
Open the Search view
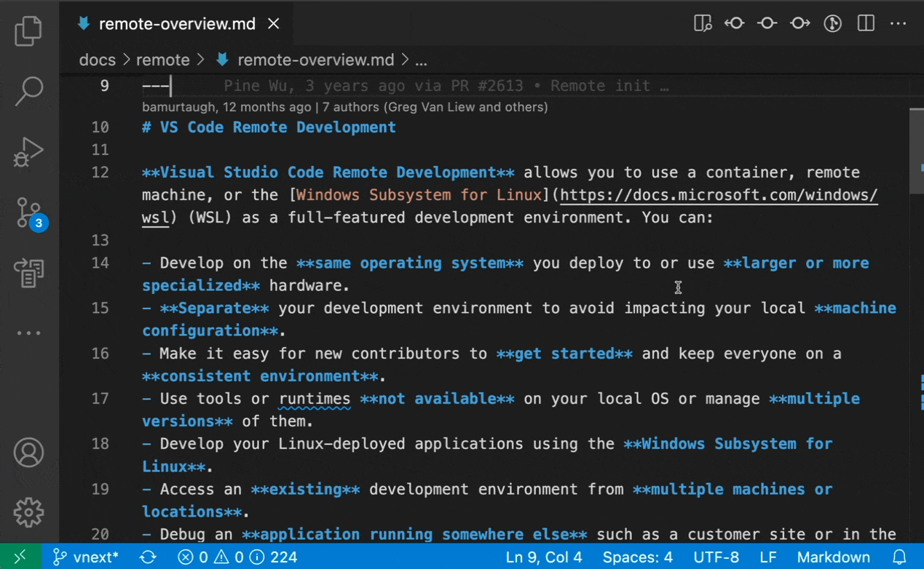pyautogui.click(x=29, y=91)
